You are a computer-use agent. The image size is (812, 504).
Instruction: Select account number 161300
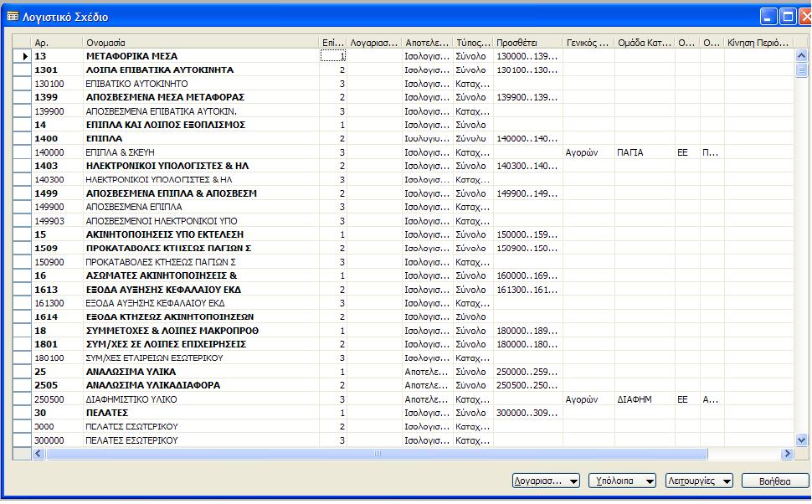pos(49,304)
